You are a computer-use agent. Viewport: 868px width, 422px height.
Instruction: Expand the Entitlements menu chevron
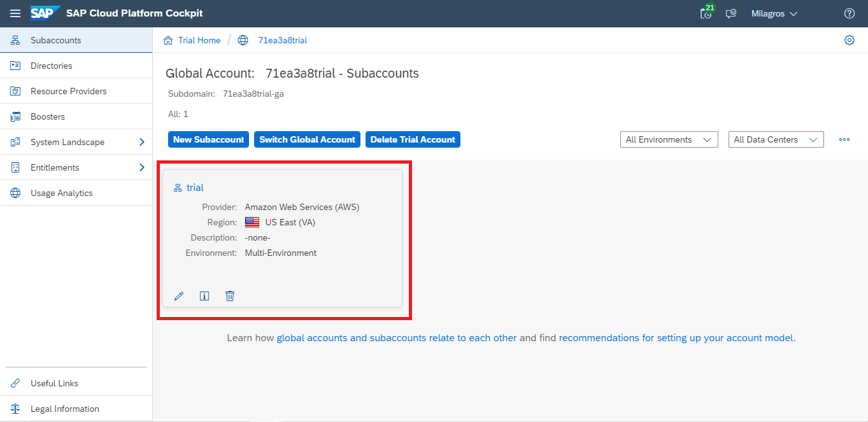pos(141,167)
